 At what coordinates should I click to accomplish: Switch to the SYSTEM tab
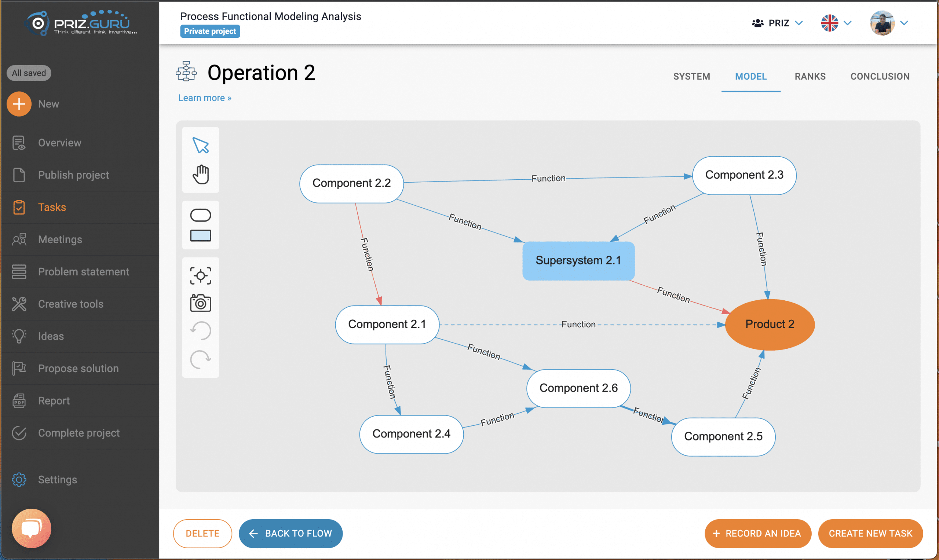click(x=691, y=76)
